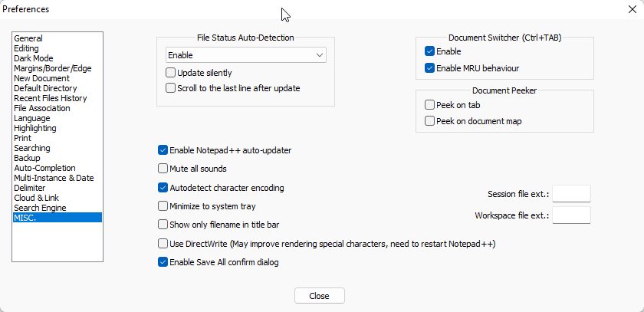Toggle Minimize to system tray checkbox
The width and height of the screenshot is (644, 312).
pos(163,206)
